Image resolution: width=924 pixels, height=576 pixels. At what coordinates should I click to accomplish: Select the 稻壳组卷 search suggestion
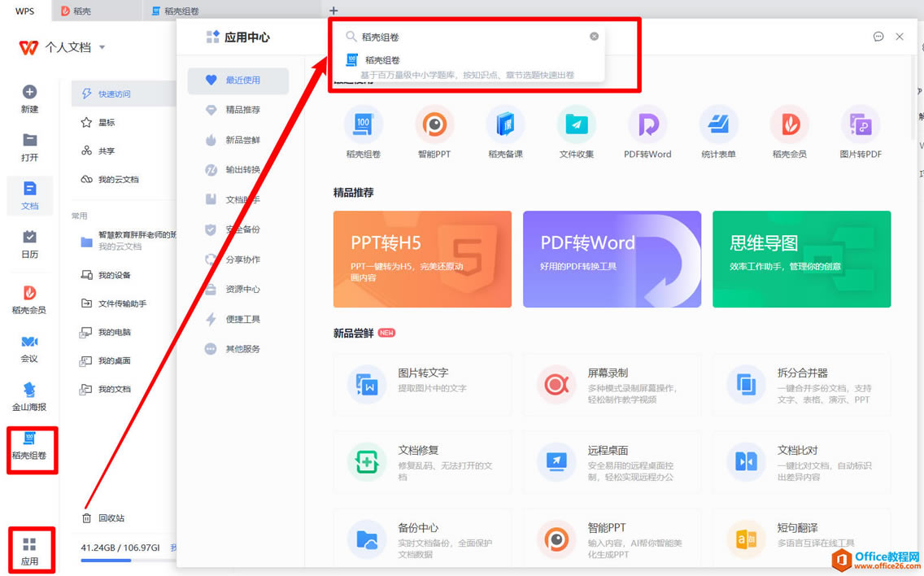[x=382, y=60]
